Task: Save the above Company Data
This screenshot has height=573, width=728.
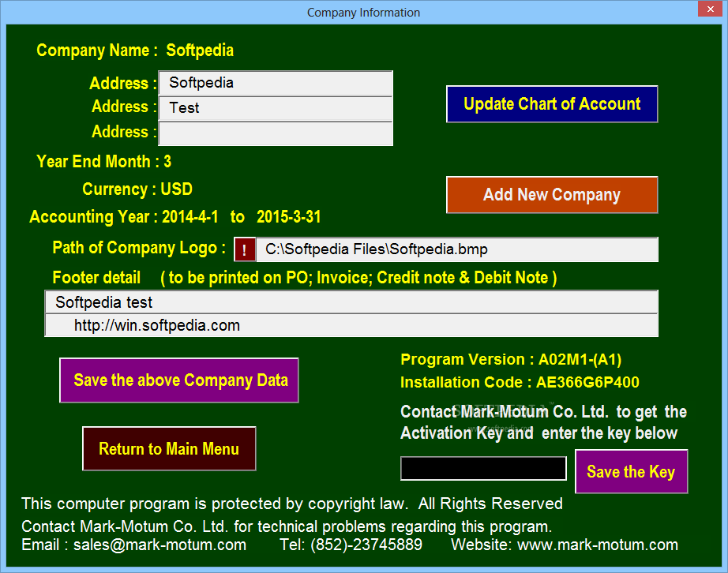Action: pyautogui.click(x=179, y=380)
